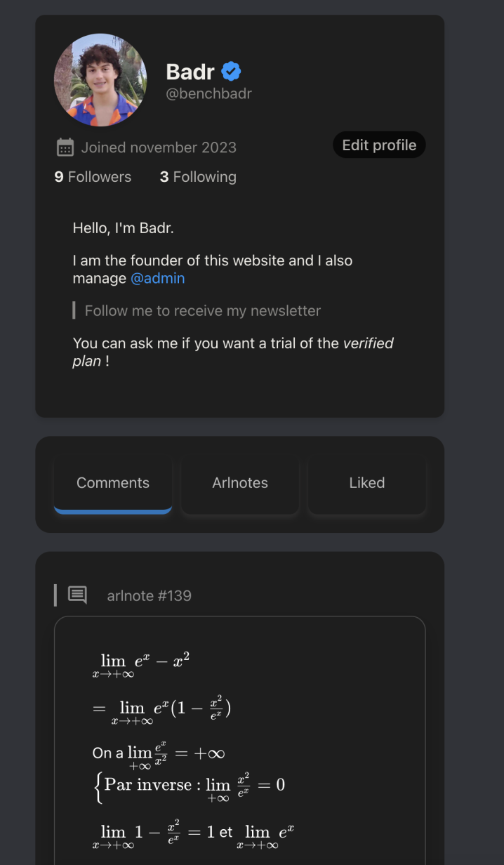The height and width of the screenshot is (865, 504).
Task: Follow the @admin mention link
Action: [158, 279]
